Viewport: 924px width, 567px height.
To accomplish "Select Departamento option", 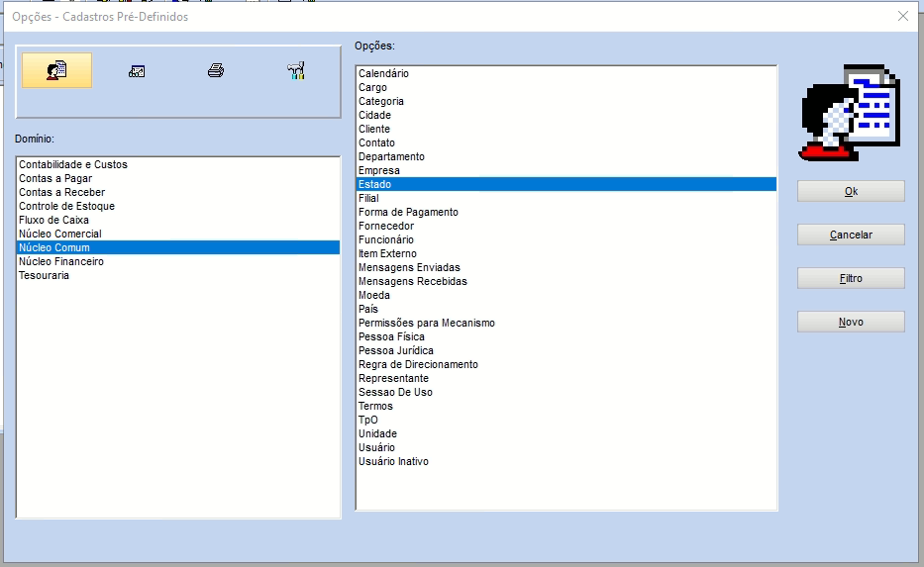I will [566, 156].
